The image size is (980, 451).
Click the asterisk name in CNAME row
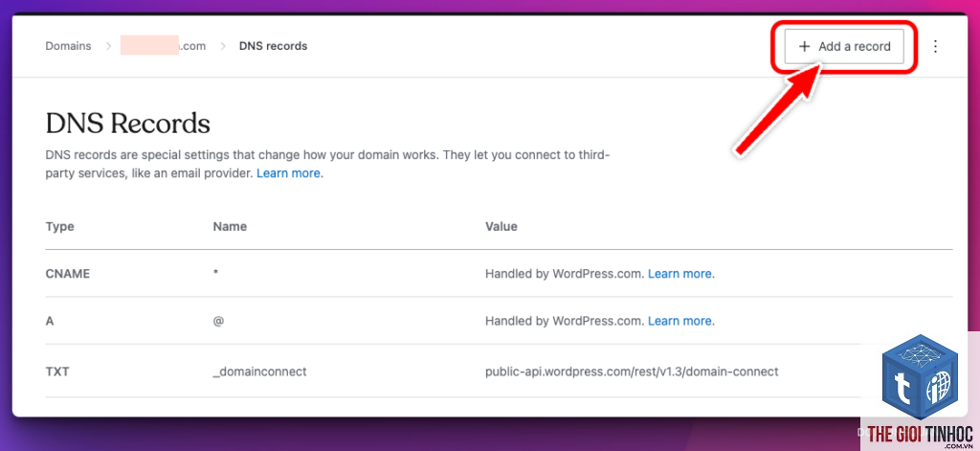[x=215, y=274]
